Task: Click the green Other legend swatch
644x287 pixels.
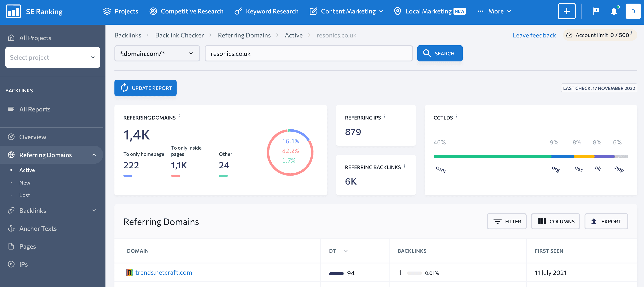Action: click(223, 176)
